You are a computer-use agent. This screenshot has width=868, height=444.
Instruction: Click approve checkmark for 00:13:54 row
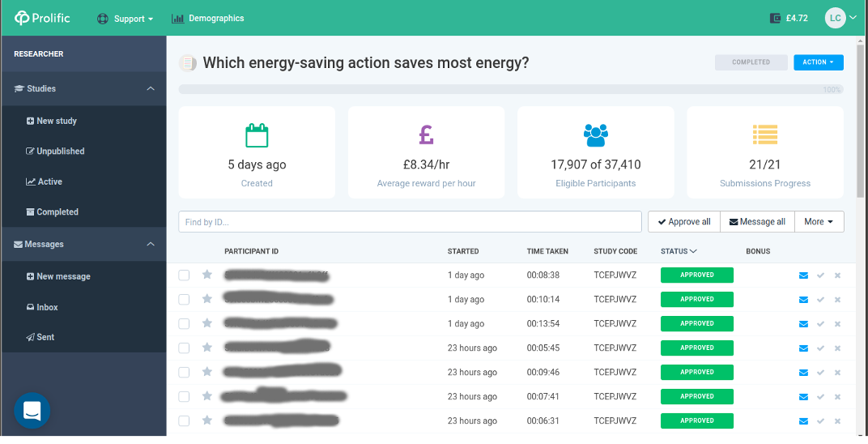click(820, 324)
